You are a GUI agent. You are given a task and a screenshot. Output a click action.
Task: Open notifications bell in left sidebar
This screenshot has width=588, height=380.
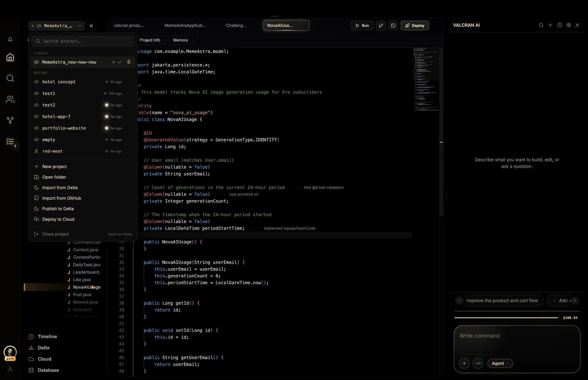coord(10,39)
